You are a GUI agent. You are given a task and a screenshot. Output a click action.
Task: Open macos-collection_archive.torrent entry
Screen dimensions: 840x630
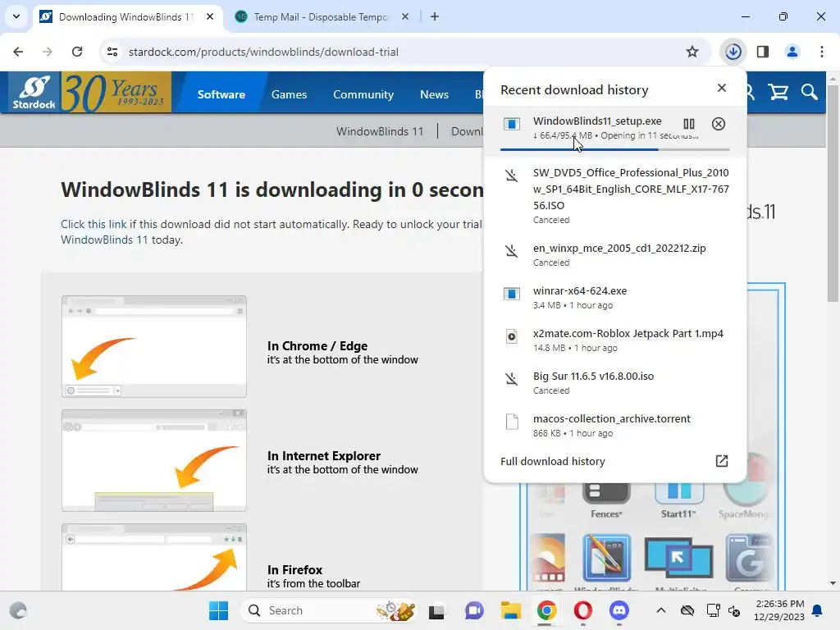[x=615, y=426]
